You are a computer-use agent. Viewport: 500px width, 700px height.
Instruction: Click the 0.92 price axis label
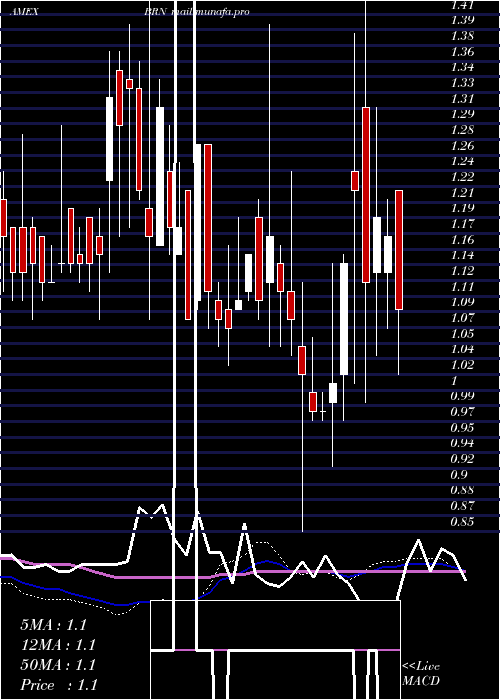tap(462, 459)
